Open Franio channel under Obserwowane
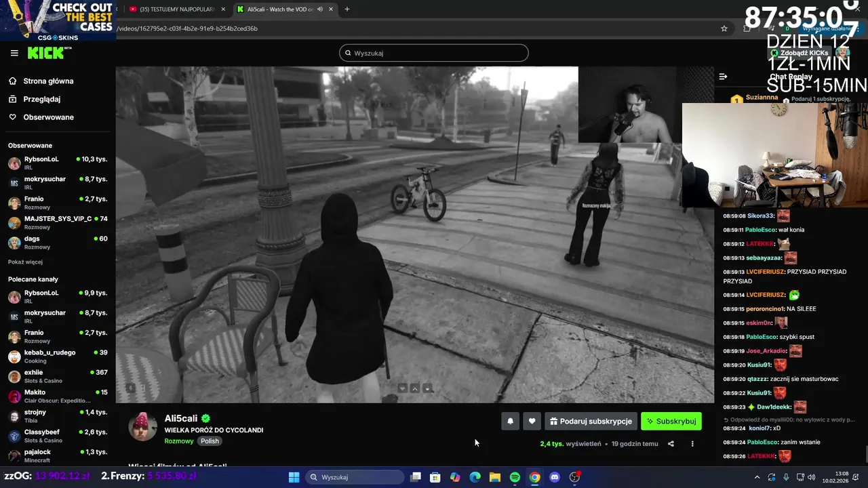The width and height of the screenshot is (868, 488). 58,203
